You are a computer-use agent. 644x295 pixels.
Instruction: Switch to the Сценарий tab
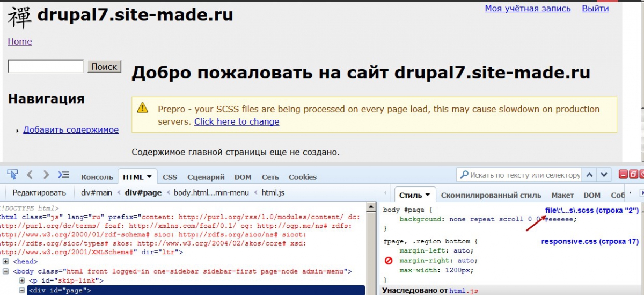pyautogui.click(x=207, y=177)
